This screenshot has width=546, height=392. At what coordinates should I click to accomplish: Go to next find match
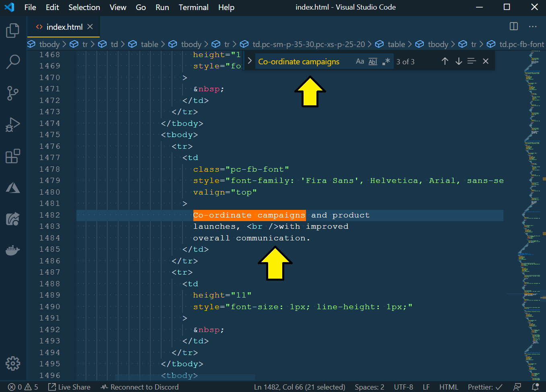[x=459, y=61]
